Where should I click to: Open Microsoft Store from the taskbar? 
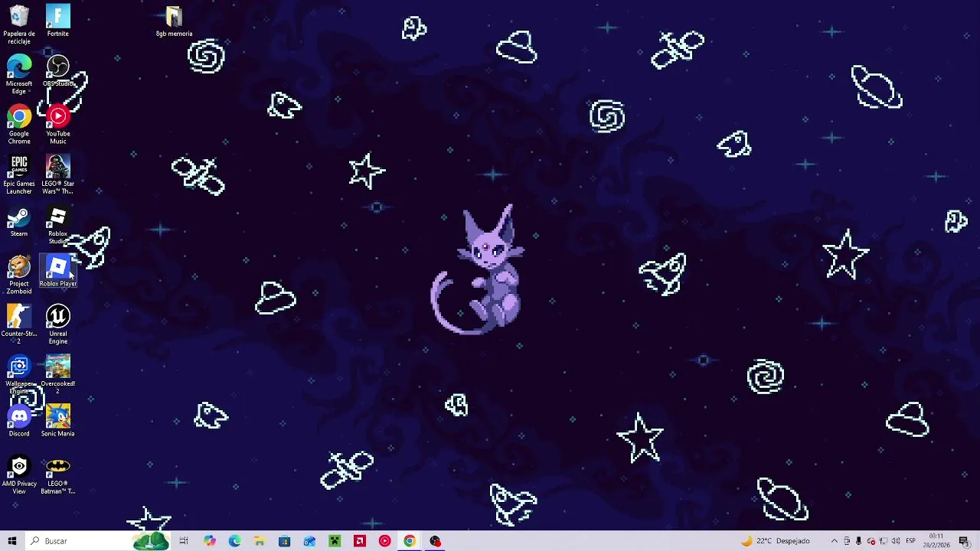click(284, 541)
